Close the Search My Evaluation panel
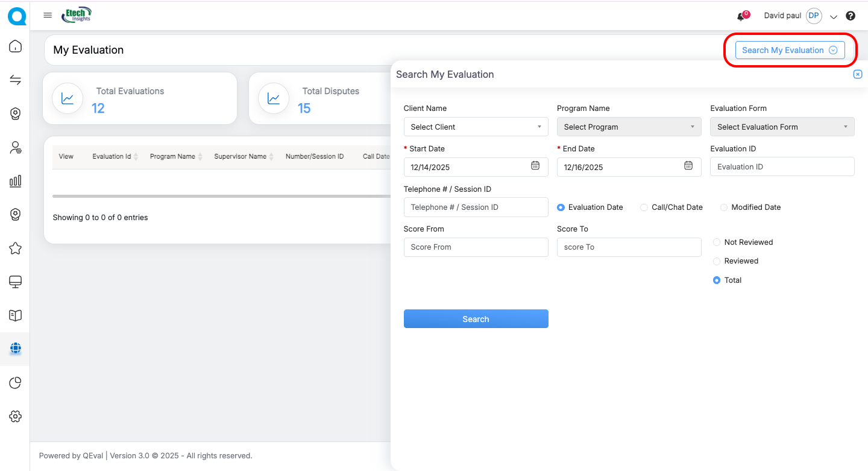 point(857,74)
